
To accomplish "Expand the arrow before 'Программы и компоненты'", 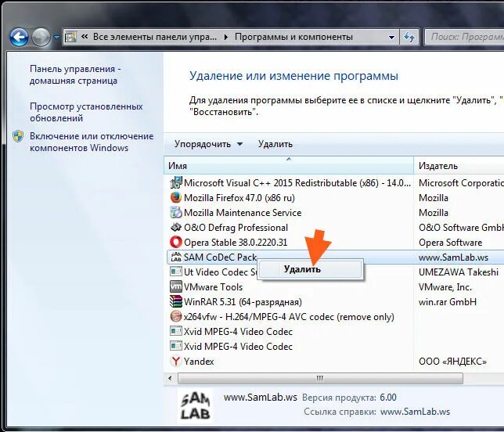I will 226,37.
